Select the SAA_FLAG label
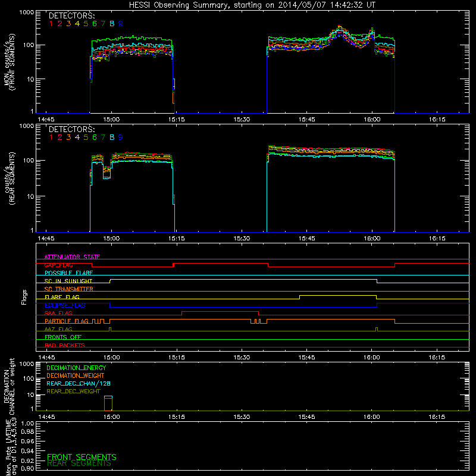Screen dimensions: 476x476 click(58, 314)
